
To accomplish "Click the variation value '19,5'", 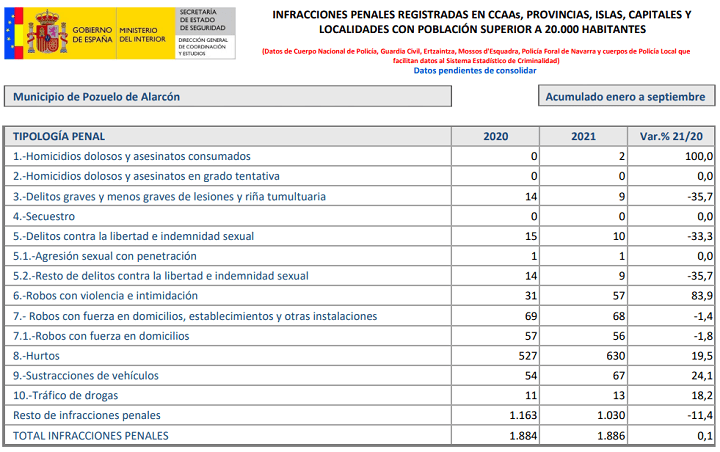I will point(702,356).
